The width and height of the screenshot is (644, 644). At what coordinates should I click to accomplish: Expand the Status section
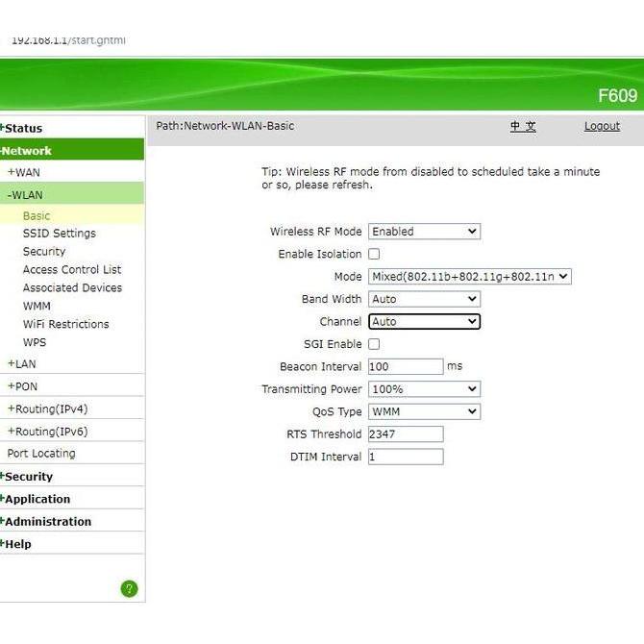tap(21, 128)
